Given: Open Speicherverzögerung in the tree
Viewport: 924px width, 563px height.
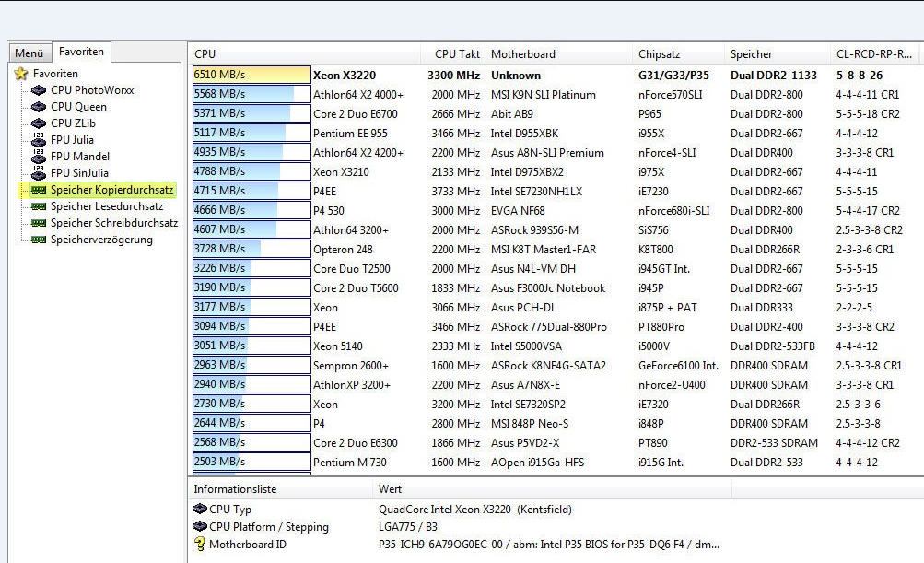Looking at the screenshot, I should point(101,240).
